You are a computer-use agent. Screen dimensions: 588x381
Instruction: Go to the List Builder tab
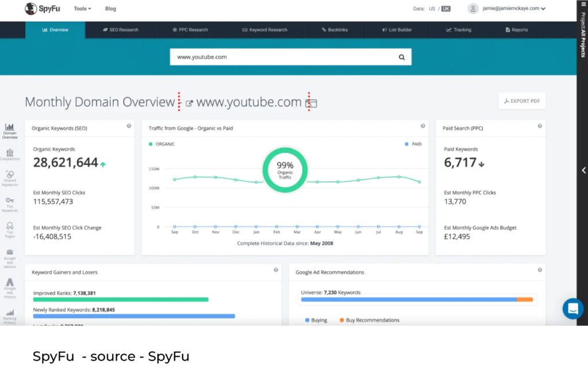[x=397, y=30]
